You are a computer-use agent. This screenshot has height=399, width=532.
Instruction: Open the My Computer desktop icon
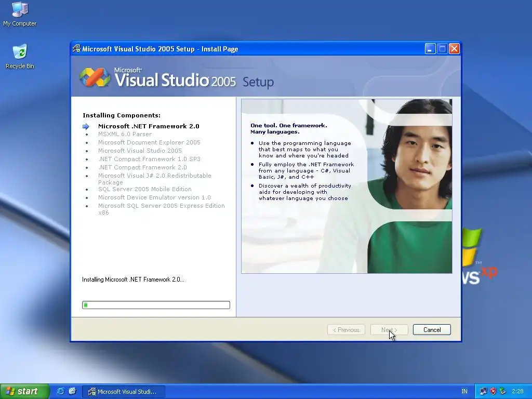point(20,14)
